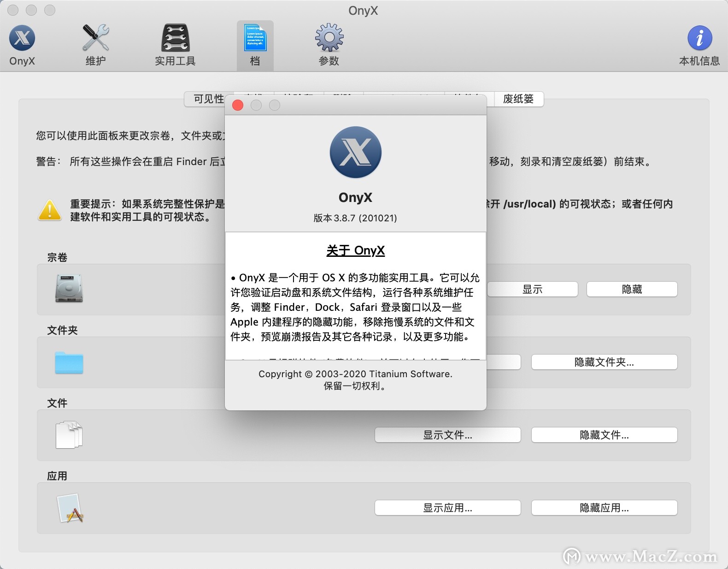Switch to the 废纸篓 tab
Viewport: 728px width, 569px height.
pos(518,99)
